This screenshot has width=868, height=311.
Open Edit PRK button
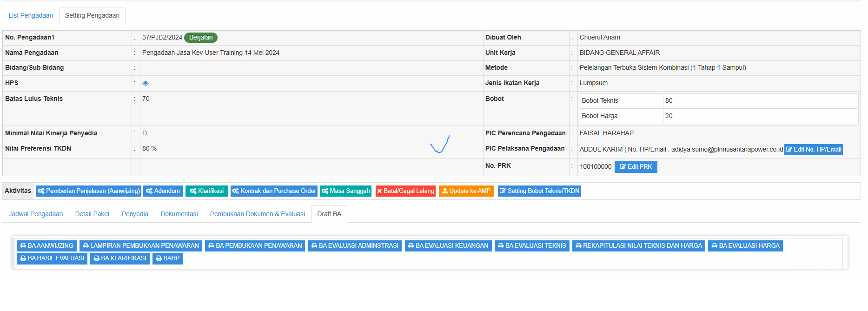[x=636, y=167]
